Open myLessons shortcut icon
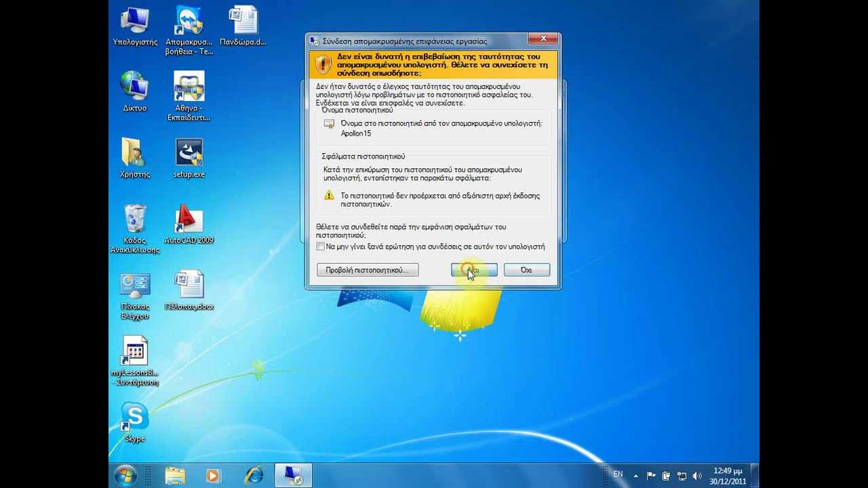 click(x=135, y=361)
